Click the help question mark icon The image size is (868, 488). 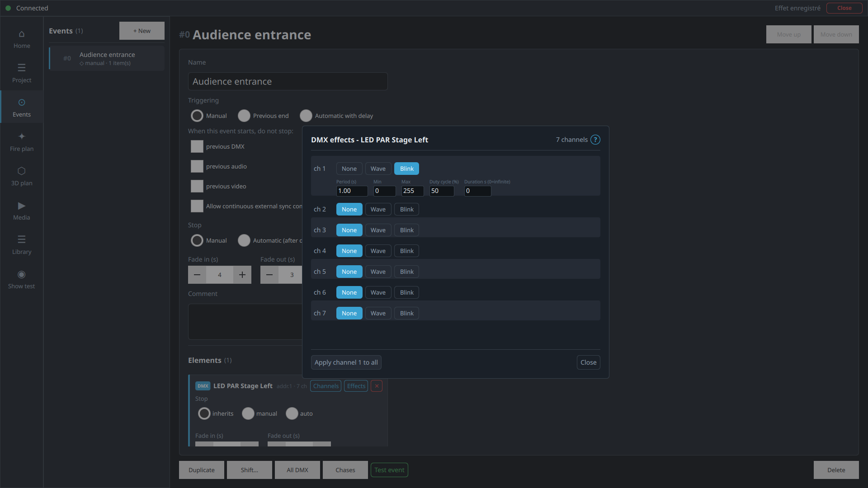point(595,140)
